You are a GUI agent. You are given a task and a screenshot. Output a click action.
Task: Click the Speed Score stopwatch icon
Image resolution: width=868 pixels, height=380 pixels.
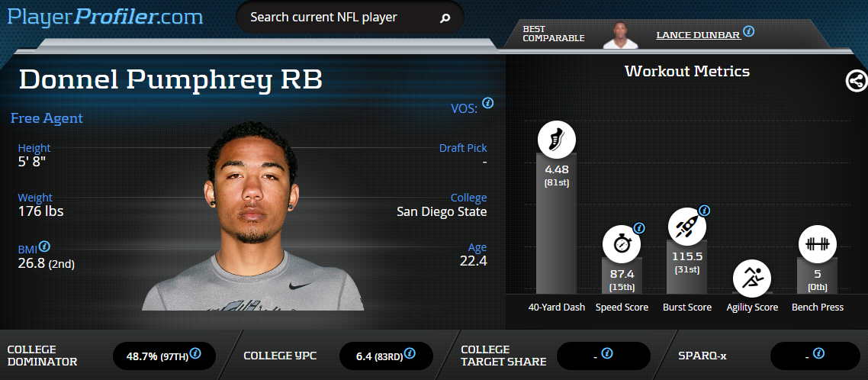coord(622,243)
